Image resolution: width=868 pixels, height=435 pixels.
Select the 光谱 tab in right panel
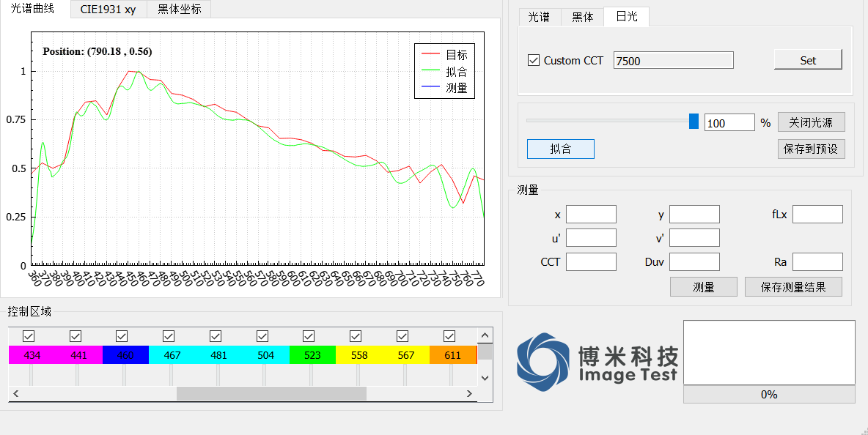539,17
